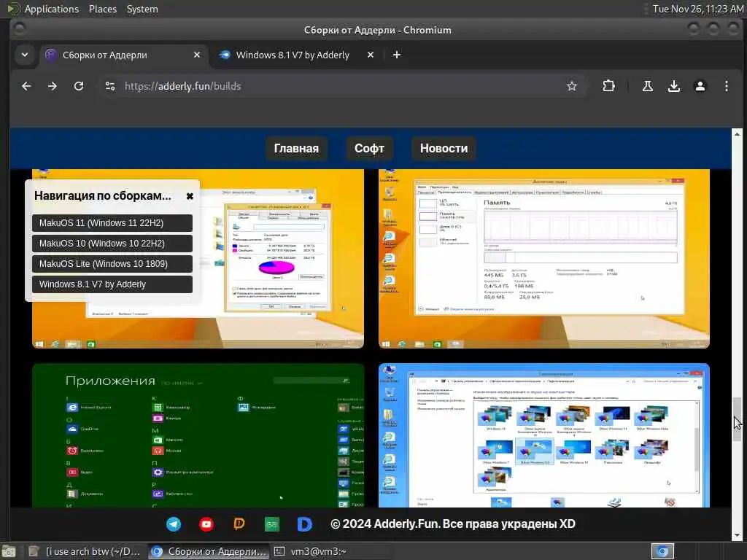Click the blue D footer icon

pyautogui.click(x=304, y=524)
